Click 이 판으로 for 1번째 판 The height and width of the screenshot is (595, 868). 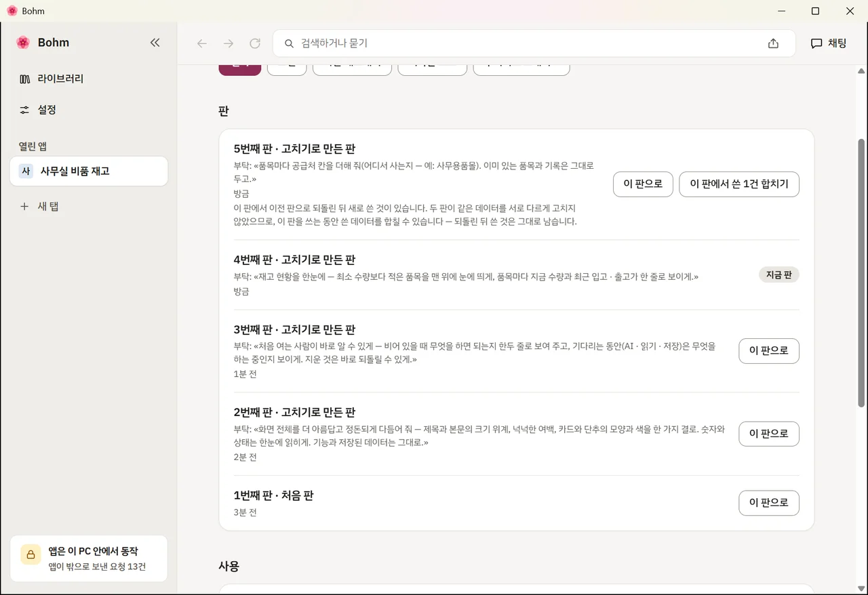(x=769, y=503)
